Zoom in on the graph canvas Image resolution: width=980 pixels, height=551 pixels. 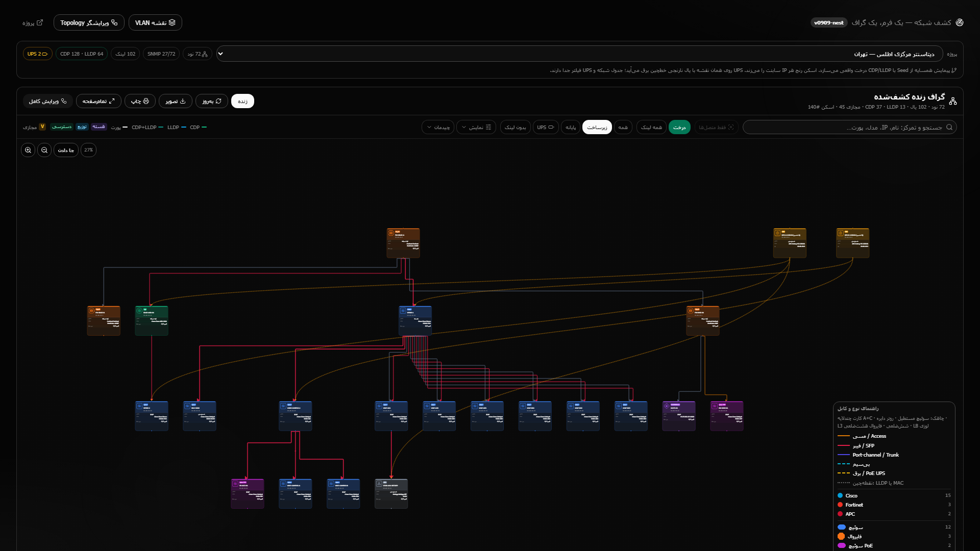coord(28,150)
